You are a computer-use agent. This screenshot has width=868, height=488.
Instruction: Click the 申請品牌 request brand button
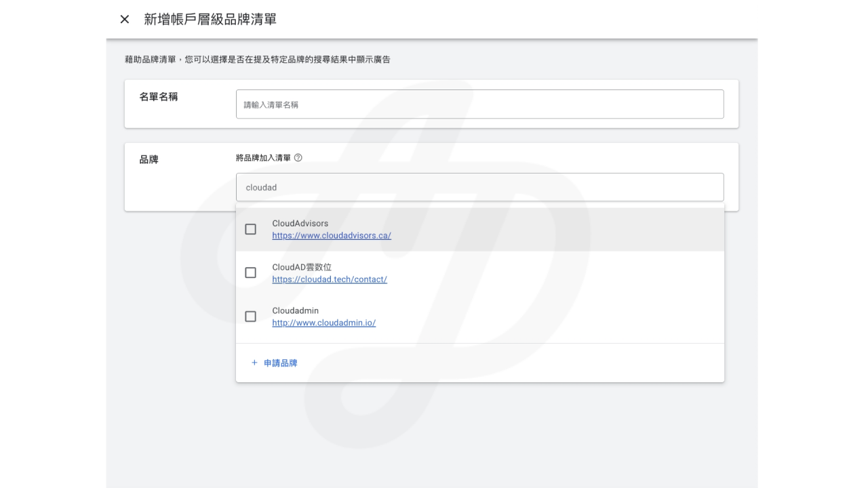click(x=275, y=363)
